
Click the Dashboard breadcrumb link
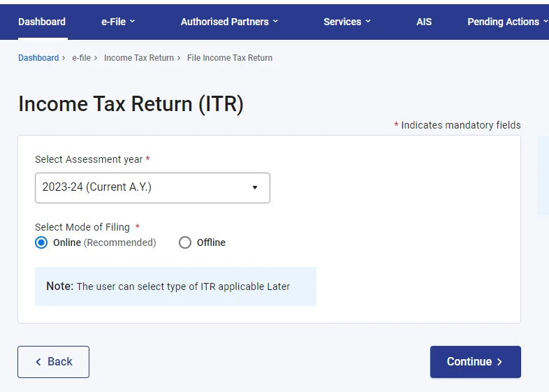(38, 58)
